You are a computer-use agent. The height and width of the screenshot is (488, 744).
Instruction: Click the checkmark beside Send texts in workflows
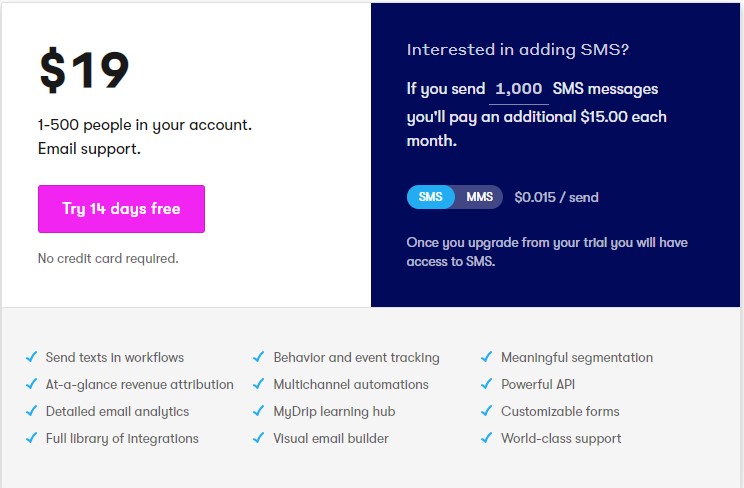pyautogui.click(x=31, y=357)
